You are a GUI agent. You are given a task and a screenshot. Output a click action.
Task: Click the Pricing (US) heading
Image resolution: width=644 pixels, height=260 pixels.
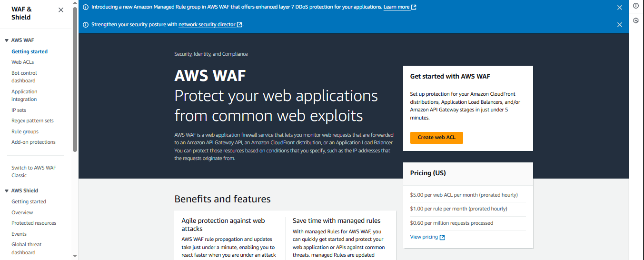(428, 173)
